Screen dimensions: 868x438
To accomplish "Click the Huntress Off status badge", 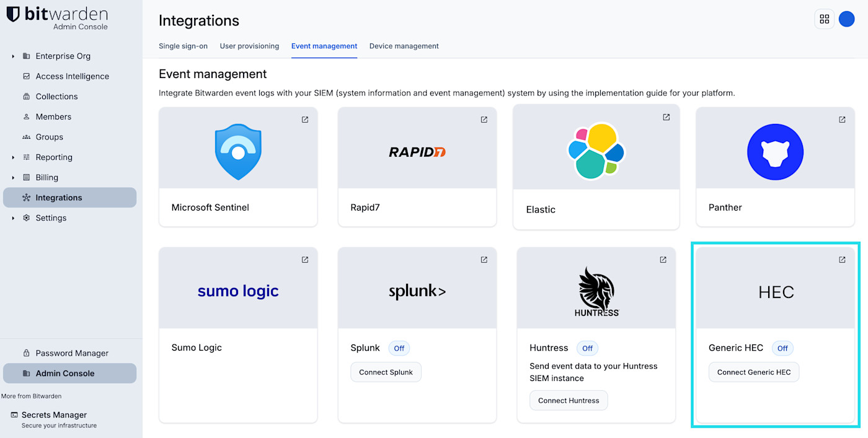I will click(x=587, y=348).
